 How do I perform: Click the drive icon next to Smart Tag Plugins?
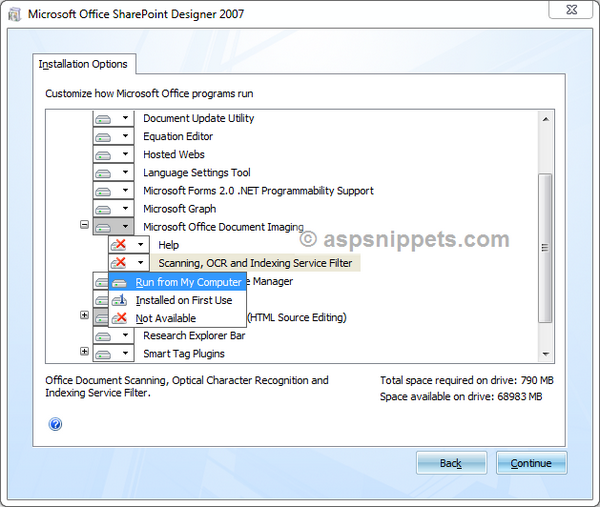click(103, 354)
